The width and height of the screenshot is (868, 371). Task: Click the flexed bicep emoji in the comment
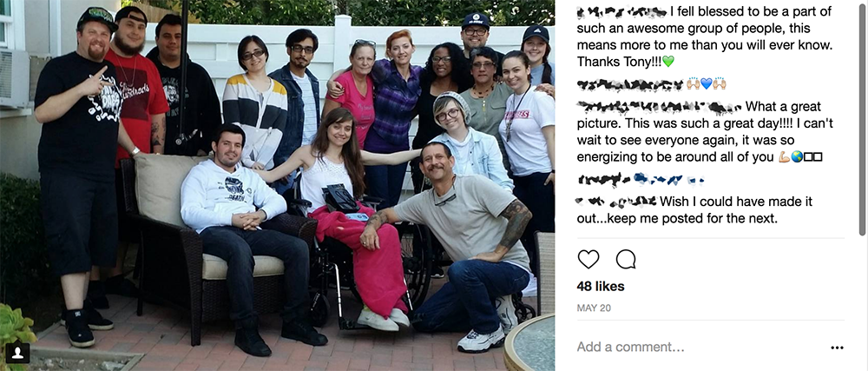point(784,157)
